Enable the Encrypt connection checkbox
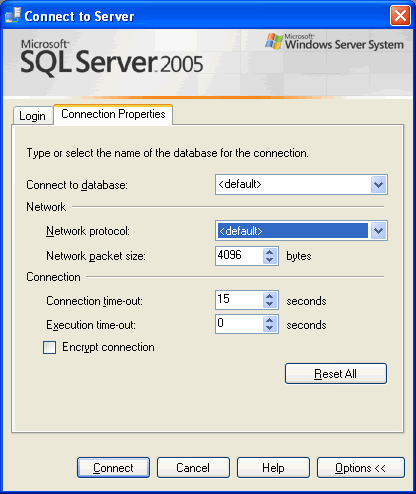The image size is (416, 494). tap(49, 347)
